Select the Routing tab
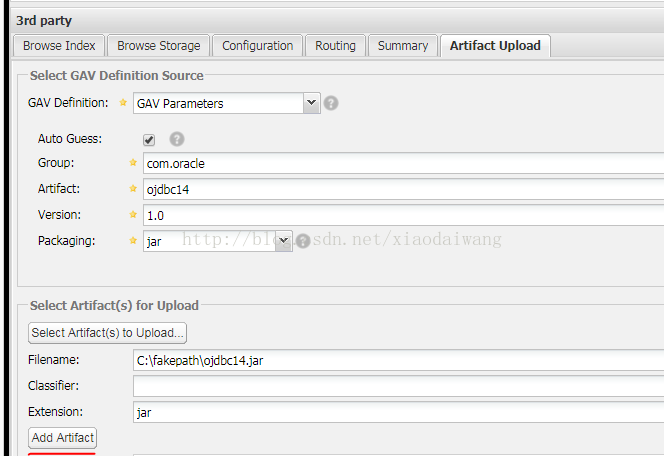Viewport: 664px width, 456px height. coord(335,46)
